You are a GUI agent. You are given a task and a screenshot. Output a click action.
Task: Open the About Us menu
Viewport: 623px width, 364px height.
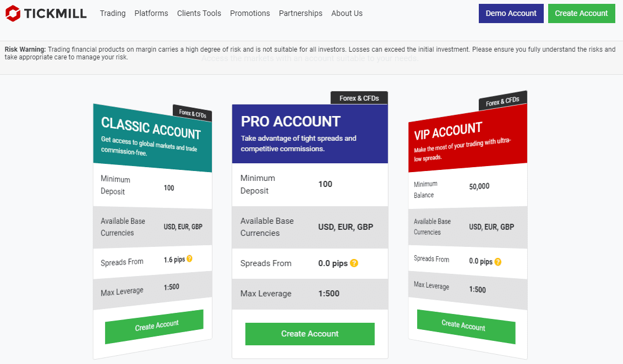tap(347, 13)
